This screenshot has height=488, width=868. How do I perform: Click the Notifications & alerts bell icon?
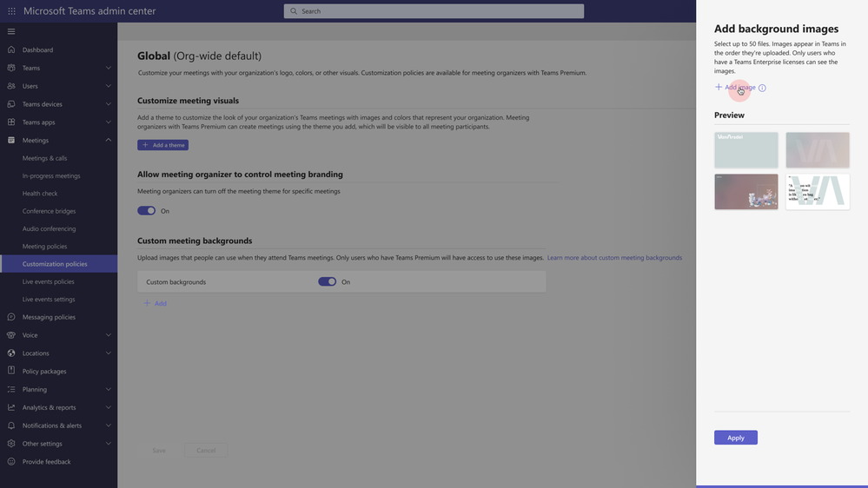tap(11, 425)
